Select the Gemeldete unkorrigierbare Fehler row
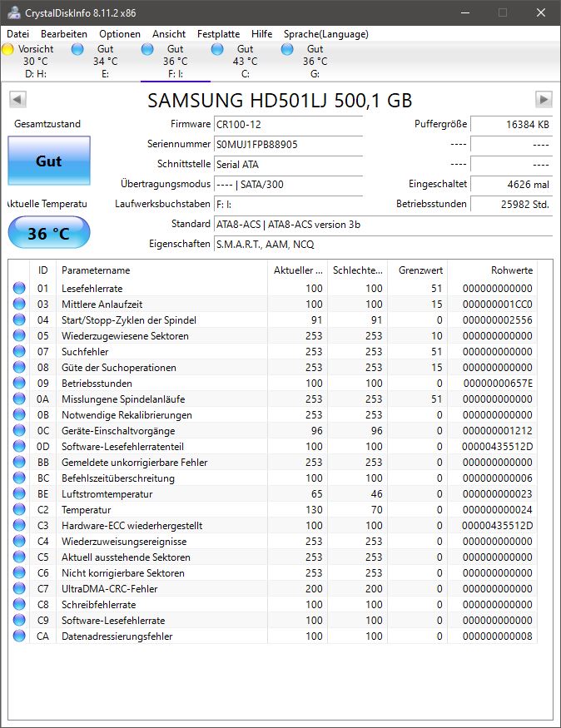The height and width of the screenshot is (728, 561). click(273, 462)
